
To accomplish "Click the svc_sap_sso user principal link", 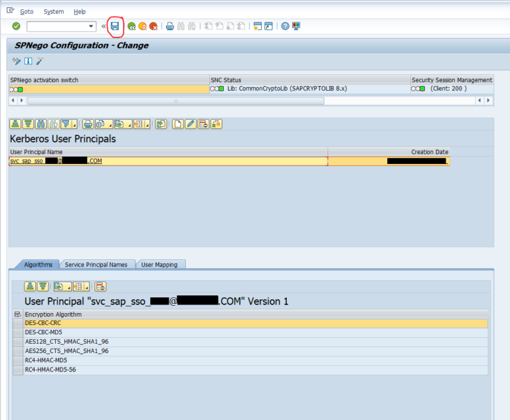I will 56,161.
